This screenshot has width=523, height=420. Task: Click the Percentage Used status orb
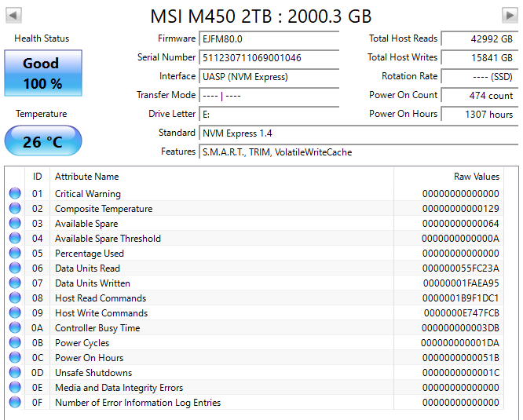[x=15, y=254]
